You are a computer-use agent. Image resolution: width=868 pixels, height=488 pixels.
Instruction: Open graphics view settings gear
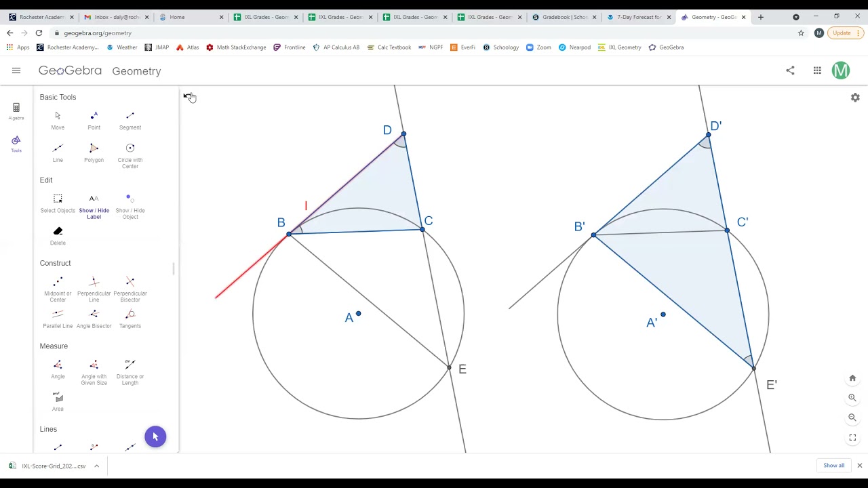[855, 98]
